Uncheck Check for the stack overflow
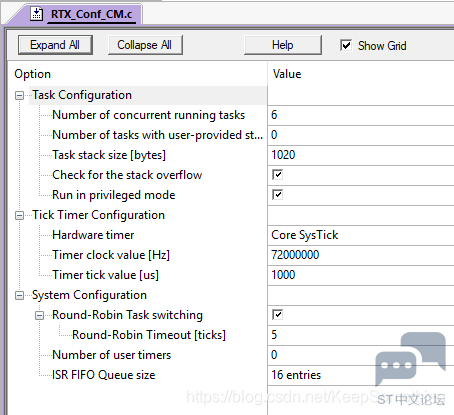This screenshot has width=454, height=415. coord(277,175)
